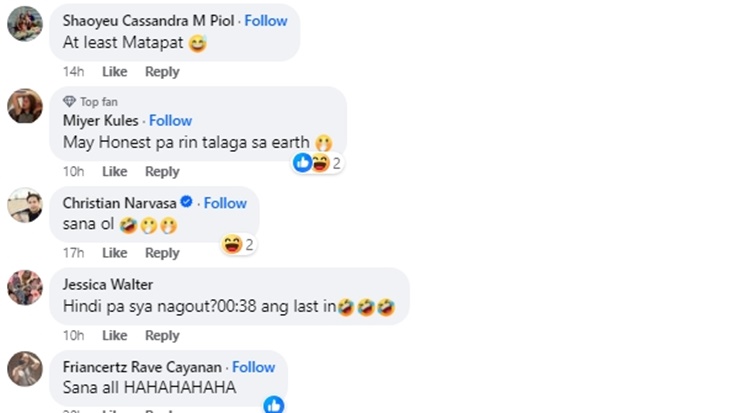750x413 pixels.
Task: Open Friancertz Rave Cayanan's avatar
Action: tap(25, 369)
